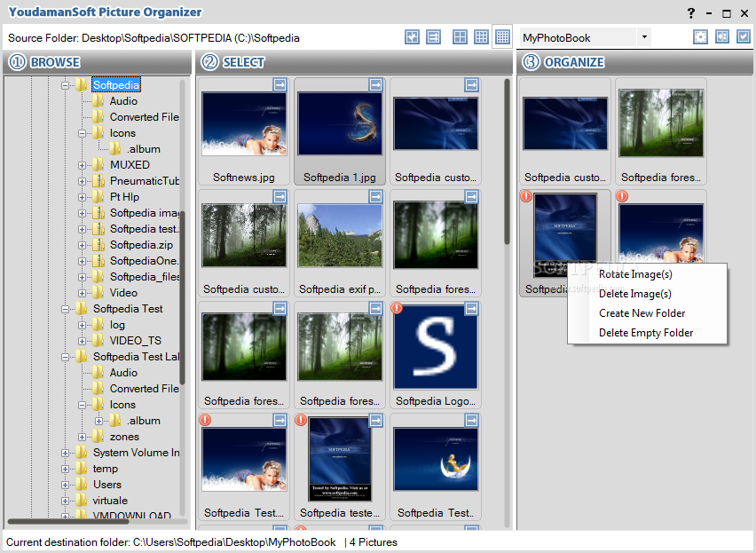This screenshot has width=756, height=553.
Task: Switch to small grid thumbnail view
Action: [x=502, y=37]
